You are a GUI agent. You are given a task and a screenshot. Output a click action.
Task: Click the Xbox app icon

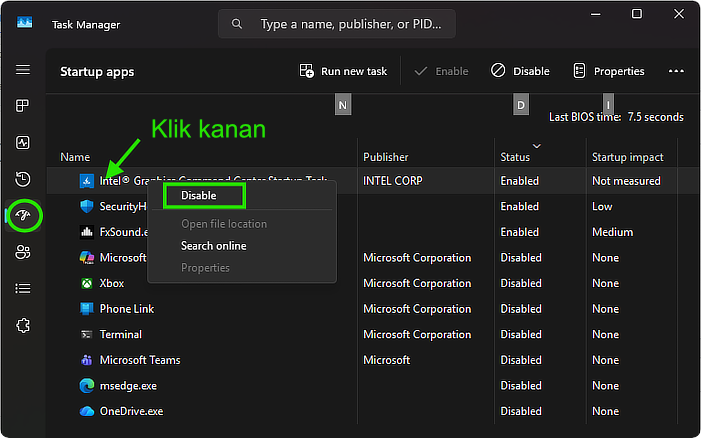(87, 283)
